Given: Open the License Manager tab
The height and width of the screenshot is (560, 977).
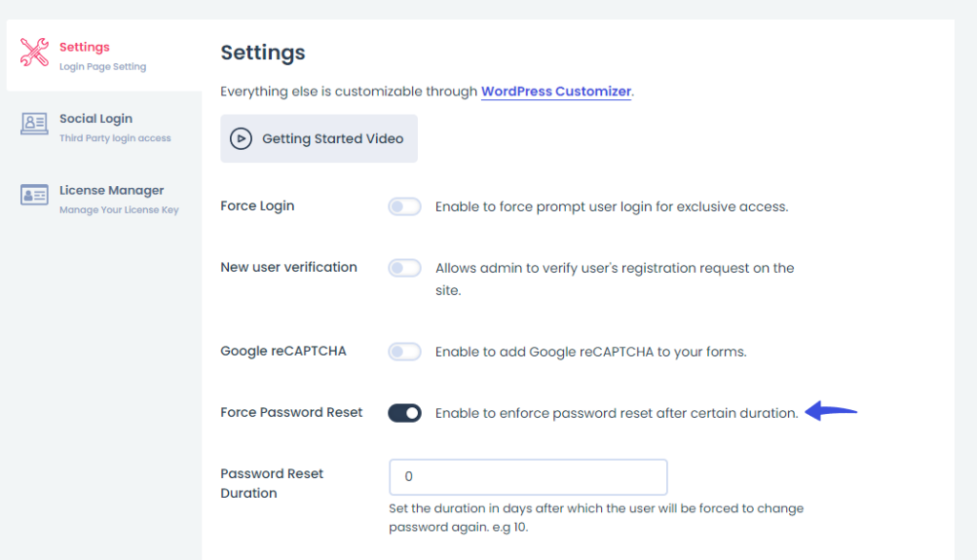Looking at the screenshot, I should coord(104,198).
